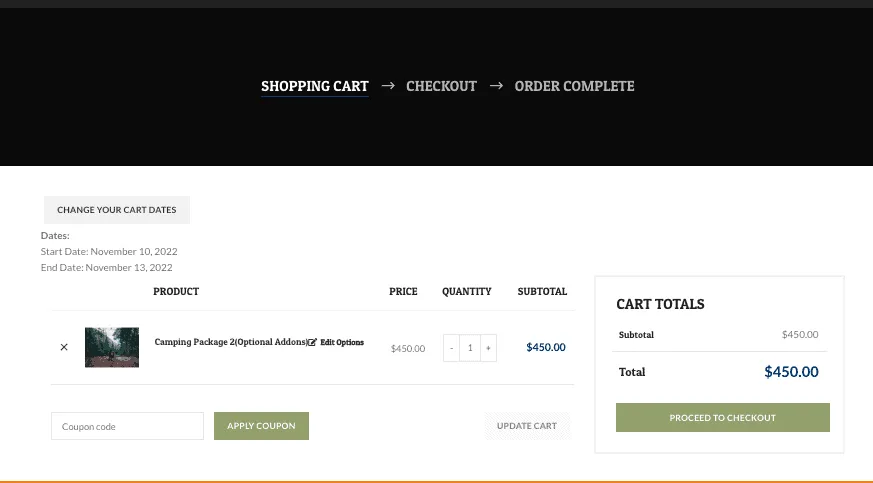Click the Start Date November 10 text
The width and height of the screenshot is (873, 483).
[x=109, y=252]
